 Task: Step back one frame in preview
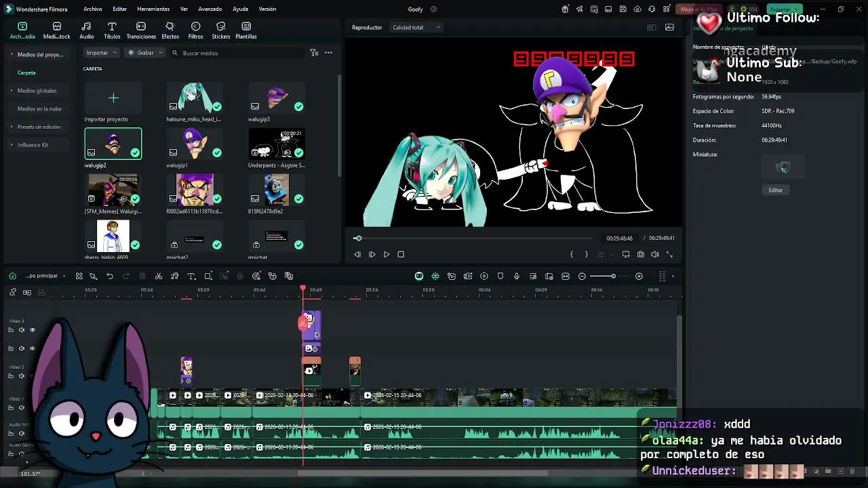[357, 254]
